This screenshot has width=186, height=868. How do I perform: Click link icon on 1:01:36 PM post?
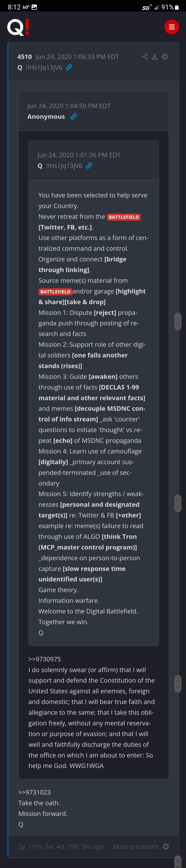89,166
